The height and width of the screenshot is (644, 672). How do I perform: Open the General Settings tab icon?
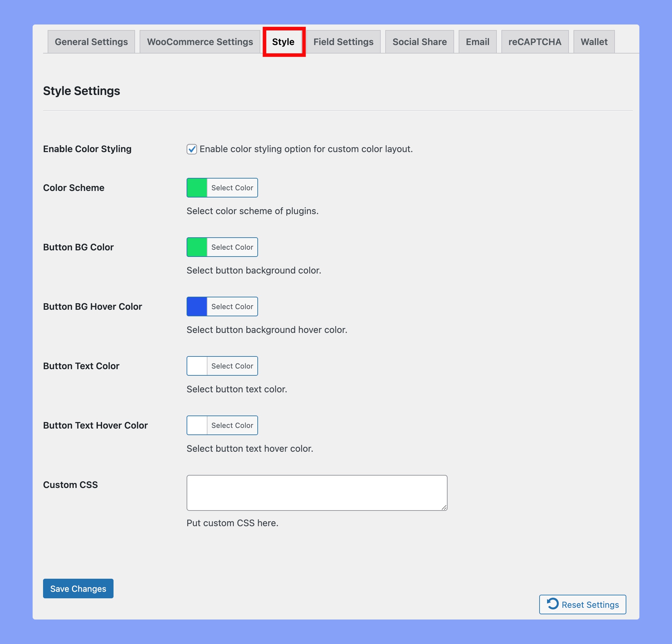[x=91, y=41]
